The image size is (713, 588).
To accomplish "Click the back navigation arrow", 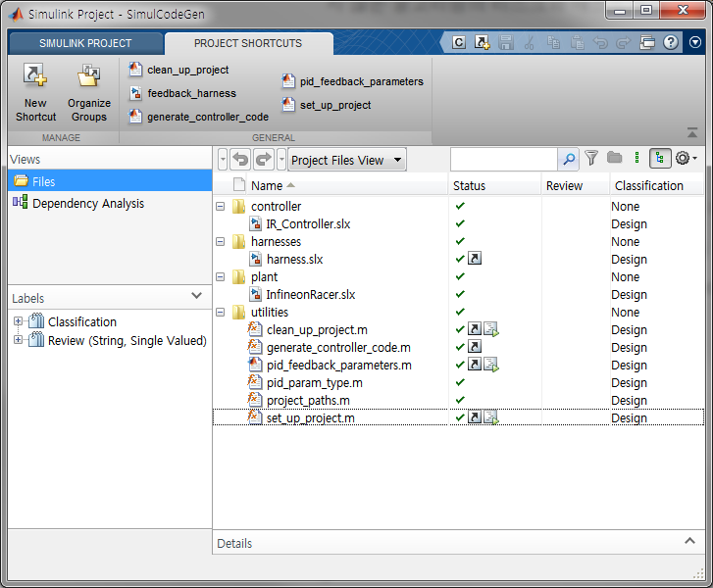I will click(x=240, y=160).
